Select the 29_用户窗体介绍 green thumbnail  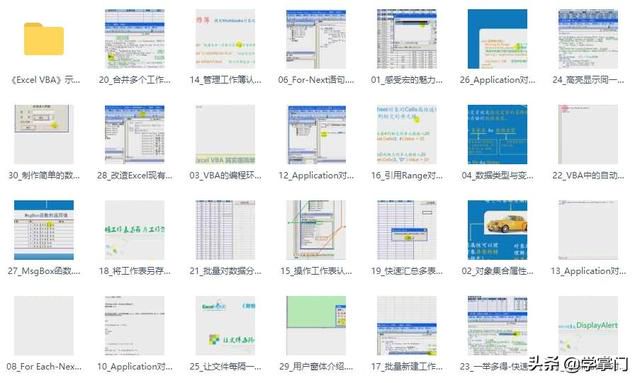316,325
